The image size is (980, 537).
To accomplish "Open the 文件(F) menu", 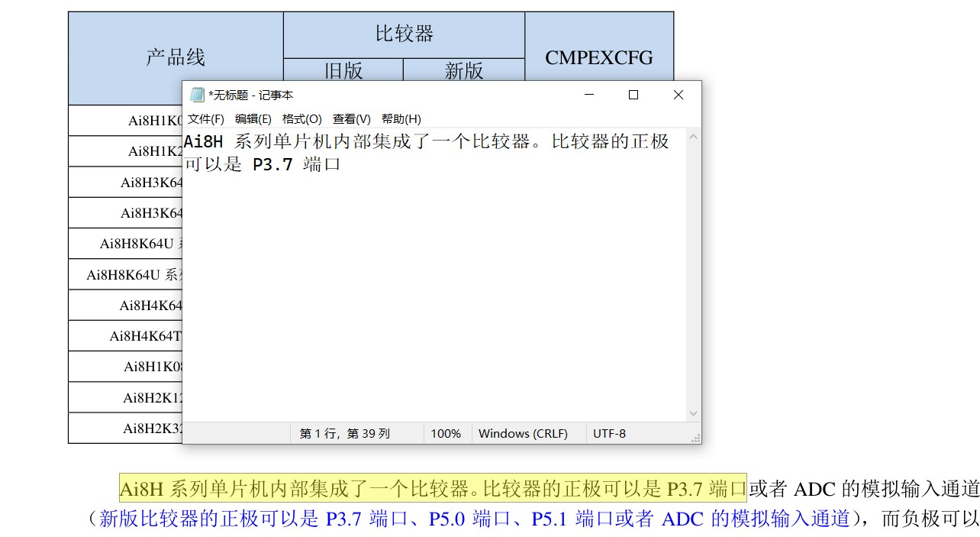I will tap(206, 119).
